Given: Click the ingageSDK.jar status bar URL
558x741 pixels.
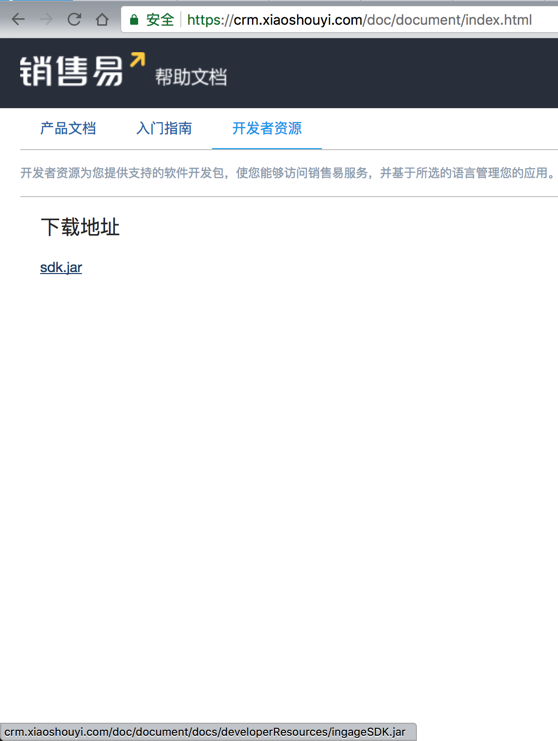Looking at the screenshot, I should [205, 732].
